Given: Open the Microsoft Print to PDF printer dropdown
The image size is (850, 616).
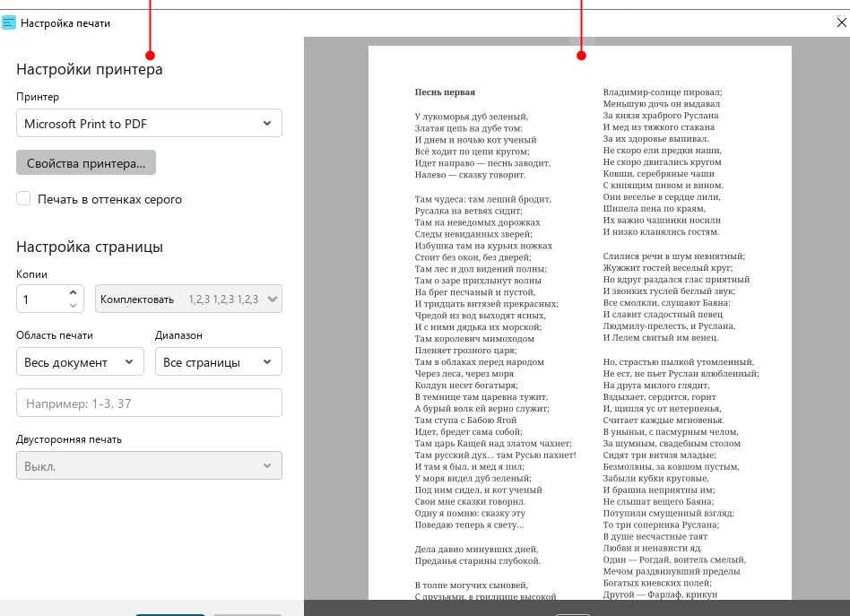Looking at the screenshot, I should (x=149, y=123).
